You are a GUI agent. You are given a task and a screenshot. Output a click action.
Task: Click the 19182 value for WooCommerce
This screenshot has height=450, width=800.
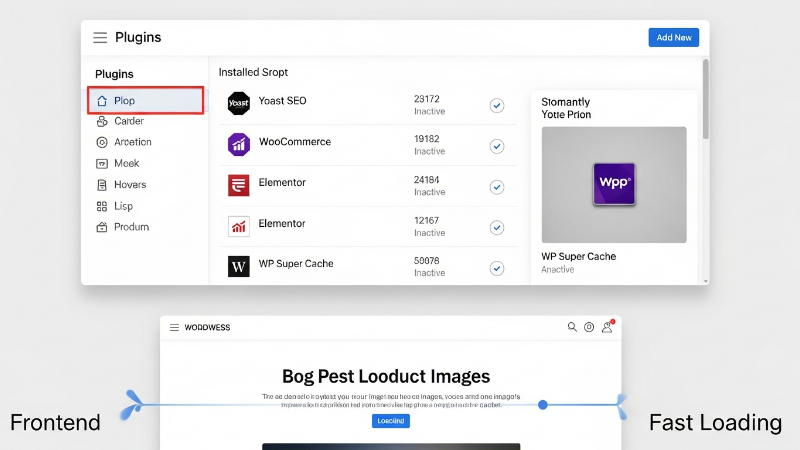coord(427,139)
